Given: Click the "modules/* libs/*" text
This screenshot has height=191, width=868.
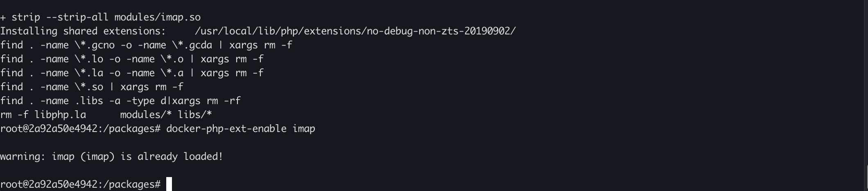Looking at the screenshot, I should coord(166,115).
